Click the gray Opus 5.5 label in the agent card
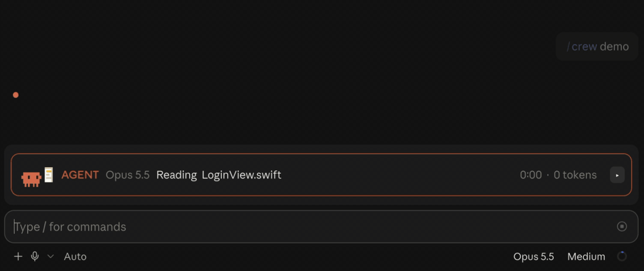The width and height of the screenshot is (644, 271). (x=128, y=175)
